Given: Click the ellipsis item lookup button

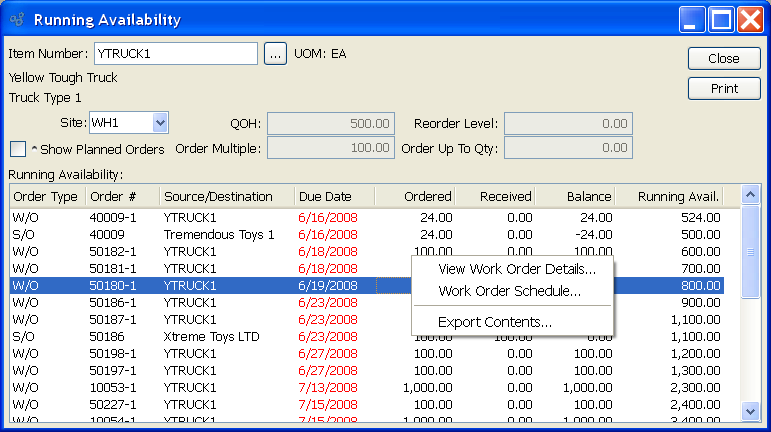Looking at the screenshot, I should pyautogui.click(x=276, y=54).
